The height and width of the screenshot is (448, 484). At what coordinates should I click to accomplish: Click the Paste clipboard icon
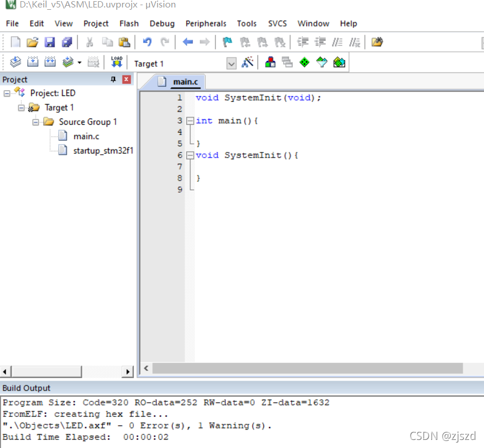pyautogui.click(x=124, y=42)
